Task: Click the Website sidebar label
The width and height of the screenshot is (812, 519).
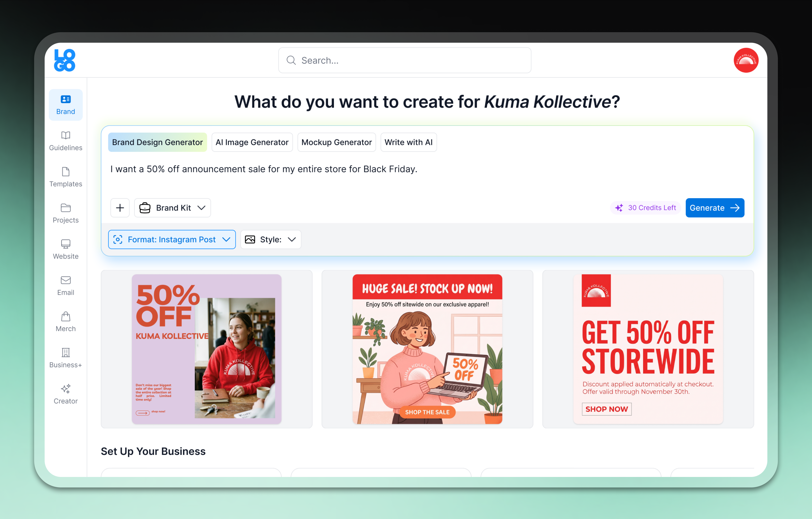Action: pyautogui.click(x=66, y=256)
